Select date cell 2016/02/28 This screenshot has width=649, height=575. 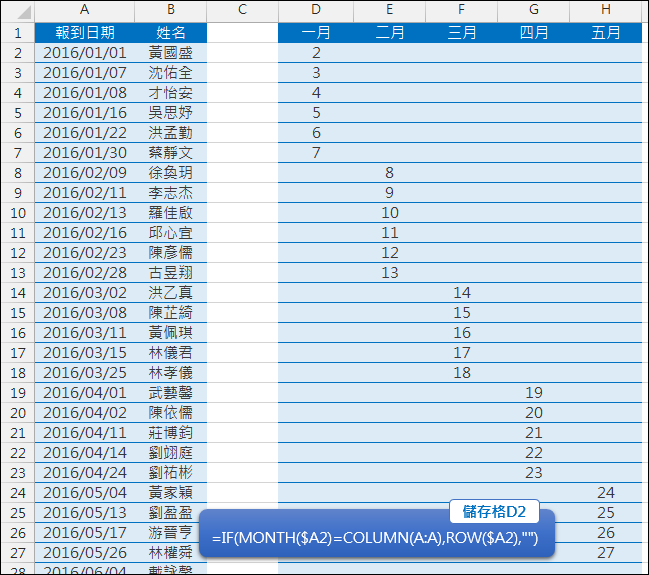click(x=84, y=273)
